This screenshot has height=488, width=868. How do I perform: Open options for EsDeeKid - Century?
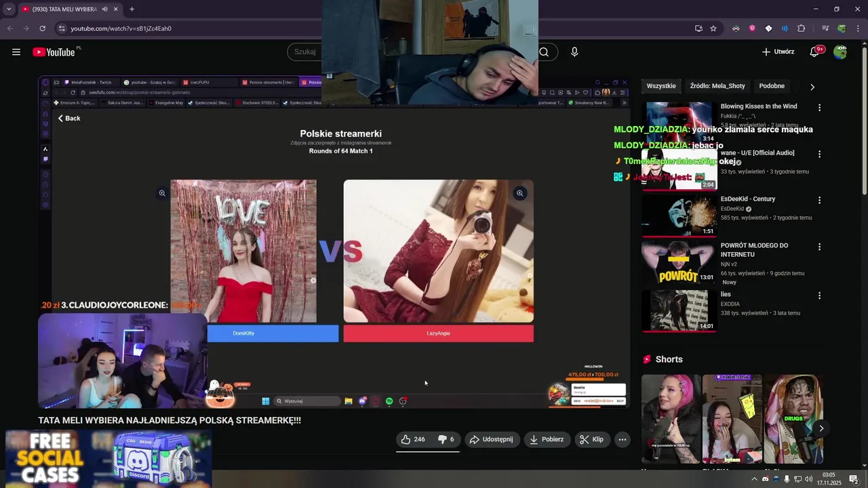[x=819, y=201]
